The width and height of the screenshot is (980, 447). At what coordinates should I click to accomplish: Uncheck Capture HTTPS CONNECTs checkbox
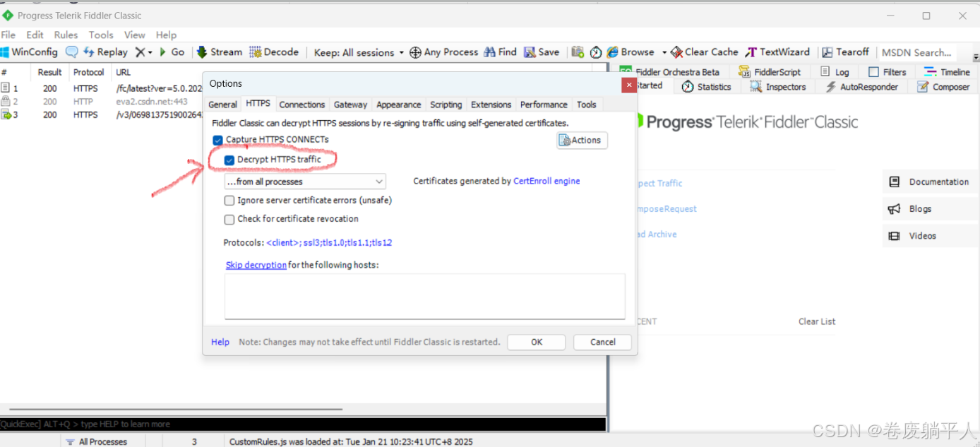[x=217, y=140]
